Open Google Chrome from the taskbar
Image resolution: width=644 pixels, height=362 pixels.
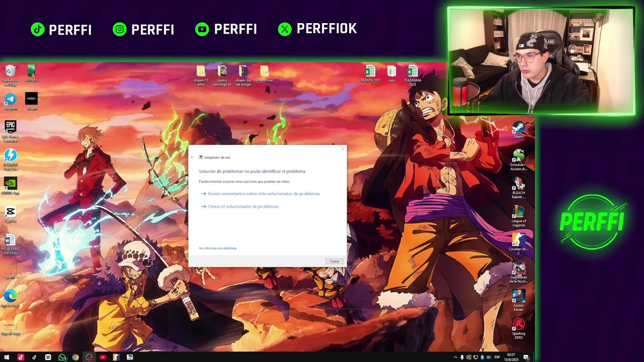click(x=75, y=357)
